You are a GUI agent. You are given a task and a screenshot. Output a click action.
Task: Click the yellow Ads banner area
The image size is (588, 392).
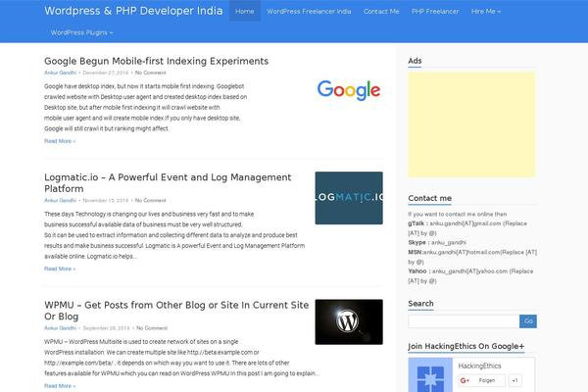coord(471,124)
